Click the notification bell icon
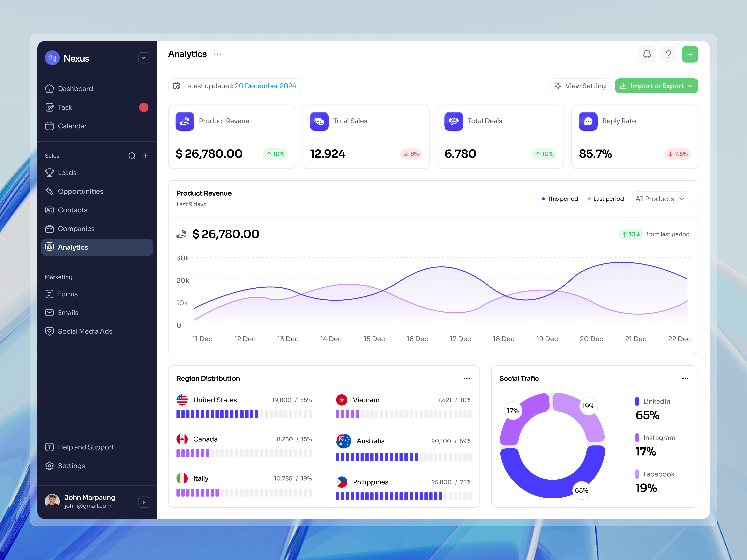The width and height of the screenshot is (747, 560). (647, 54)
